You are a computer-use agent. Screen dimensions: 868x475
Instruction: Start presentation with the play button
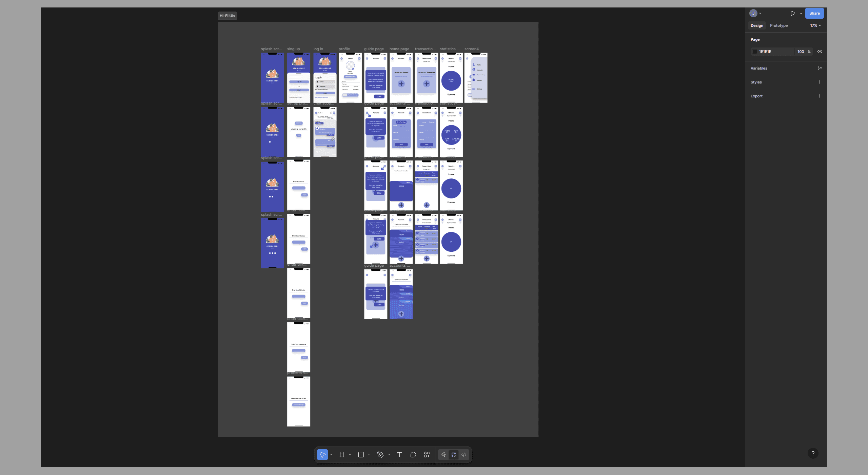793,13
